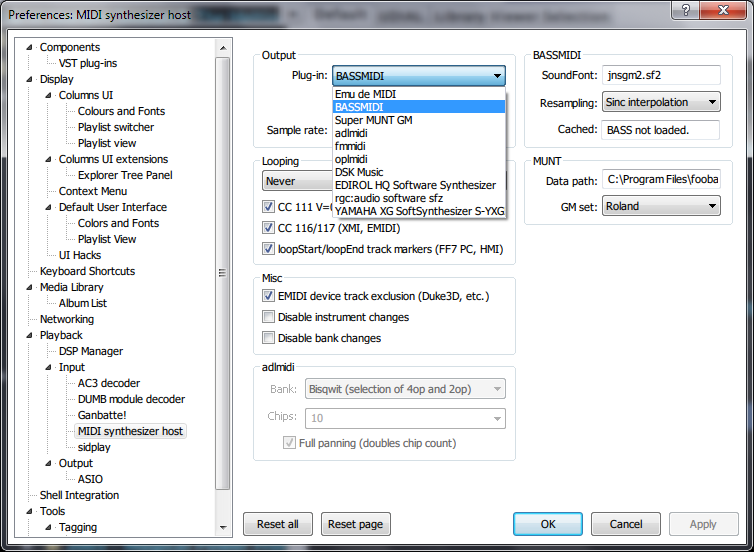This screenshot has height=552, width=754.
Task: Open Album List page
Action: click(83, 303)
